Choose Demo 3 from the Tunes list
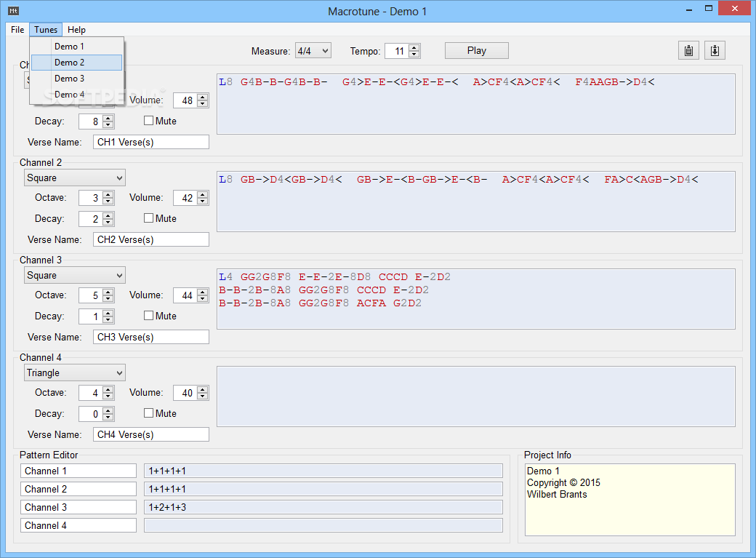Viewport: 756px width, 558px height. point(76,78)
